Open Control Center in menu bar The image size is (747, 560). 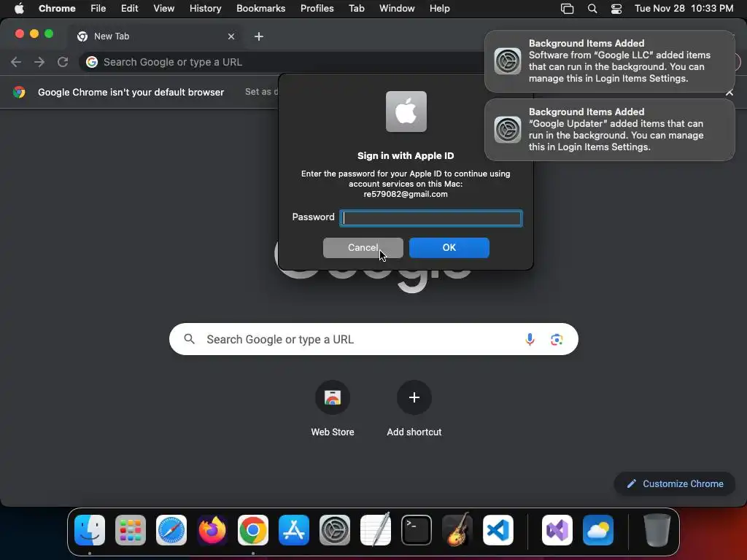[616, 9]
